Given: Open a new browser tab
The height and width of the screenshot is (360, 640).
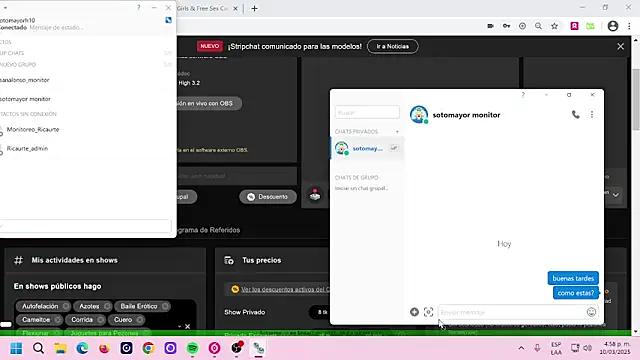Looking at the screenshot, I should click(254, 8).
